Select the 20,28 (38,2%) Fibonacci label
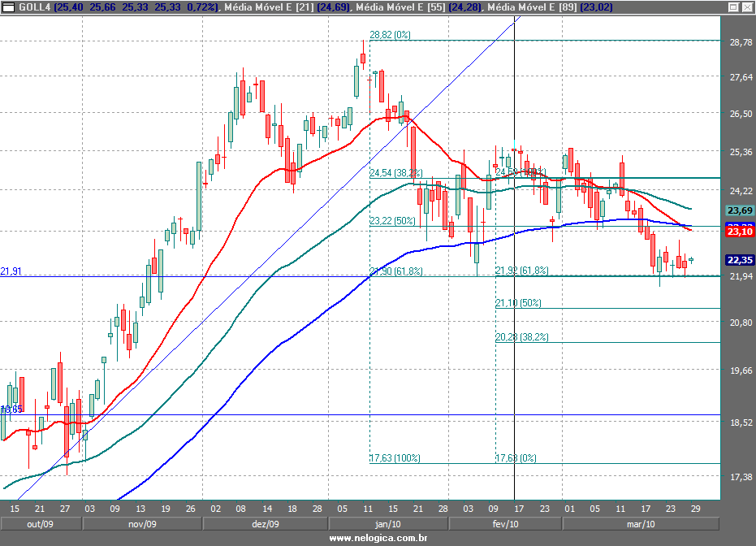 pyautogui.click(x=521, y=336)
